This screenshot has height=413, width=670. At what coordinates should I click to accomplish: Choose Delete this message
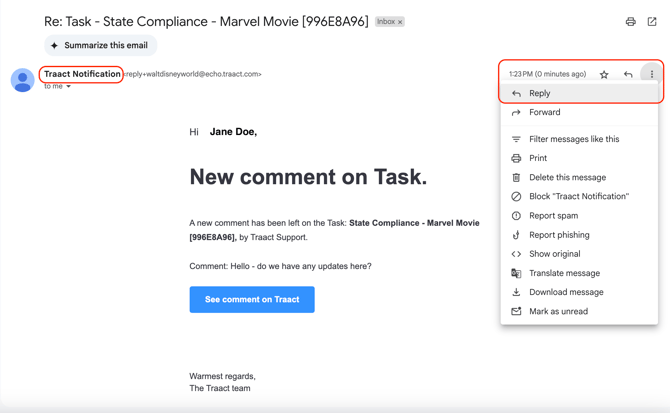(x=579, y=177)
